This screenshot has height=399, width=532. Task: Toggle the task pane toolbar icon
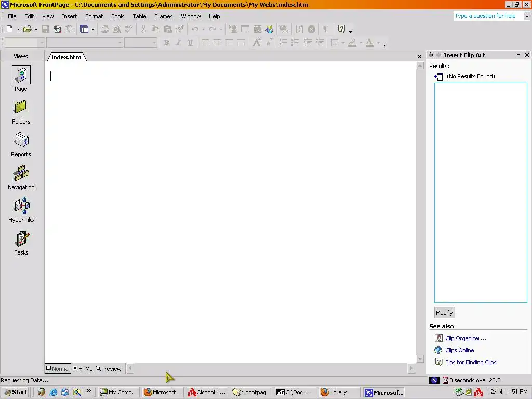84,29
